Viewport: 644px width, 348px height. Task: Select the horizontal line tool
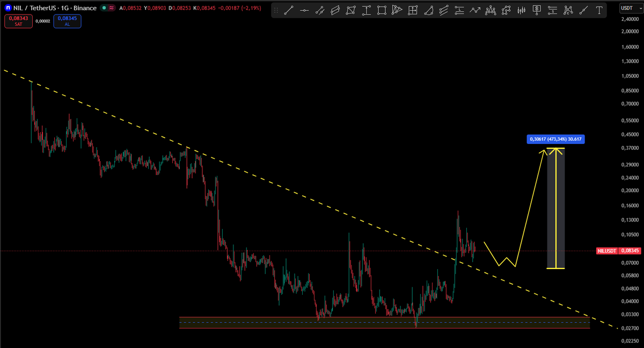pos(304,10)
